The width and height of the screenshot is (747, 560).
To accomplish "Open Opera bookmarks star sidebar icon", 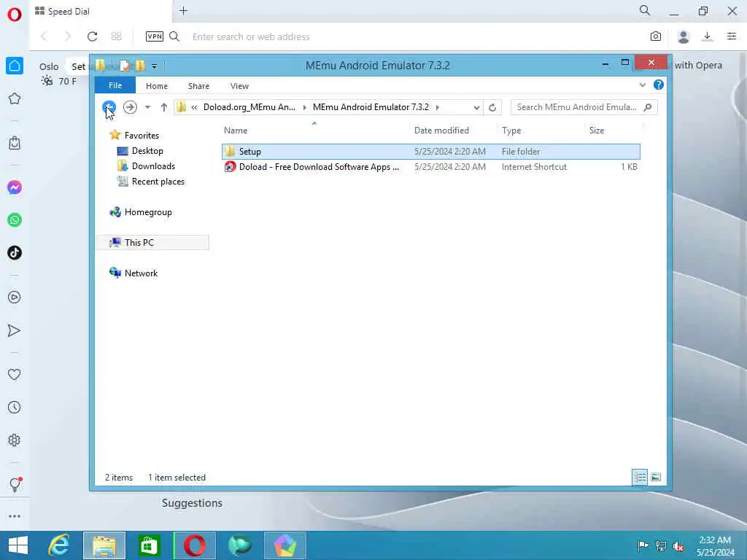I will click(15, 98).
